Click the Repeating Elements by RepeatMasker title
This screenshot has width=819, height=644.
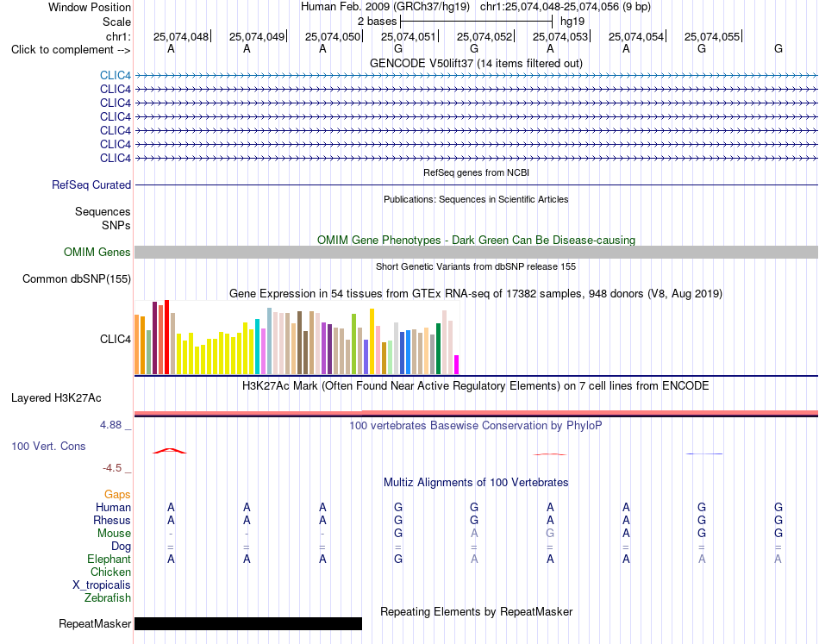coord(477,611)
